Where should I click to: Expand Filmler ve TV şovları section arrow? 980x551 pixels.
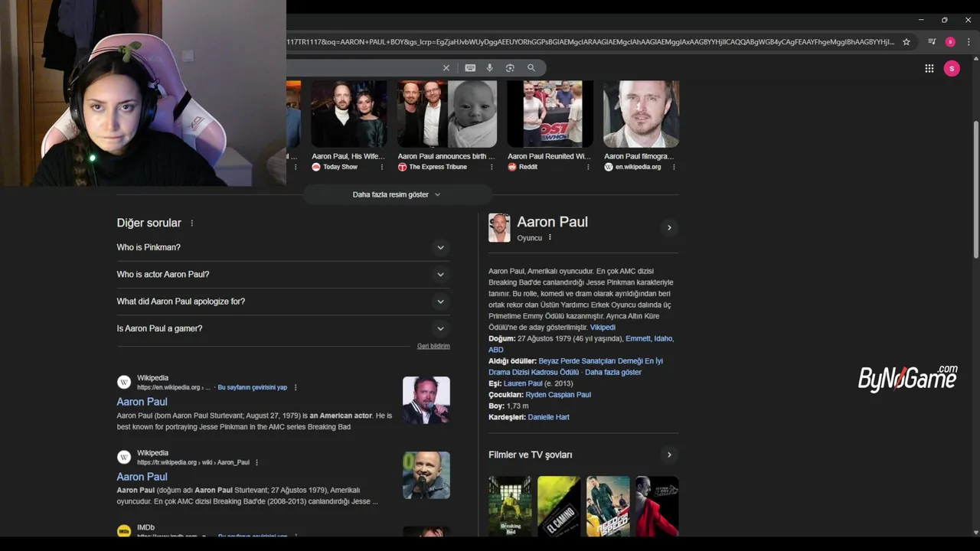click(x=669, y=455)
